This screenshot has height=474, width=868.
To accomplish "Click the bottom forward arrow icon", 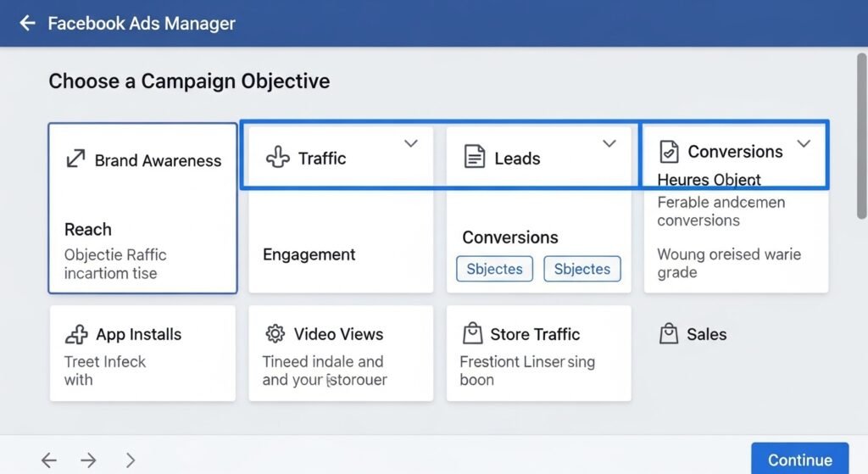I will click(88, 460).
